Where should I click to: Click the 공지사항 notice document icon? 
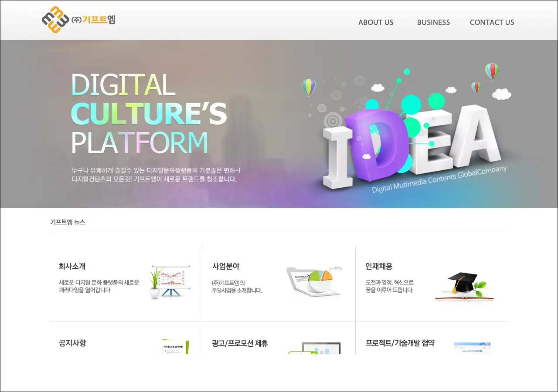pyautogui.click(x=175, y=347)
